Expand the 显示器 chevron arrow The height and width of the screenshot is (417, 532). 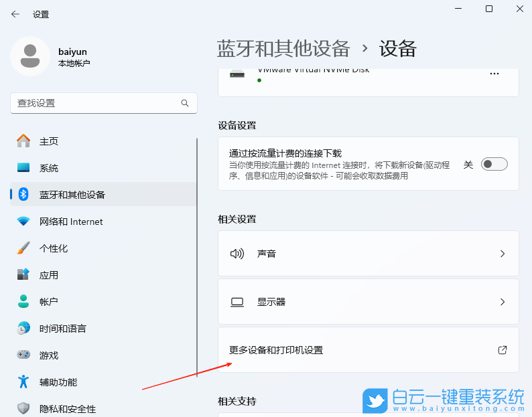(503, 302)
